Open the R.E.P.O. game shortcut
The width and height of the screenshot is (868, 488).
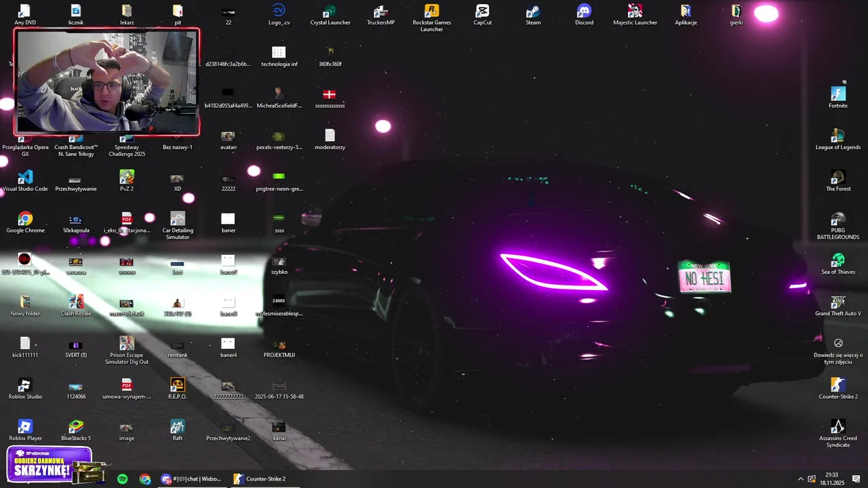pos(178,388)
